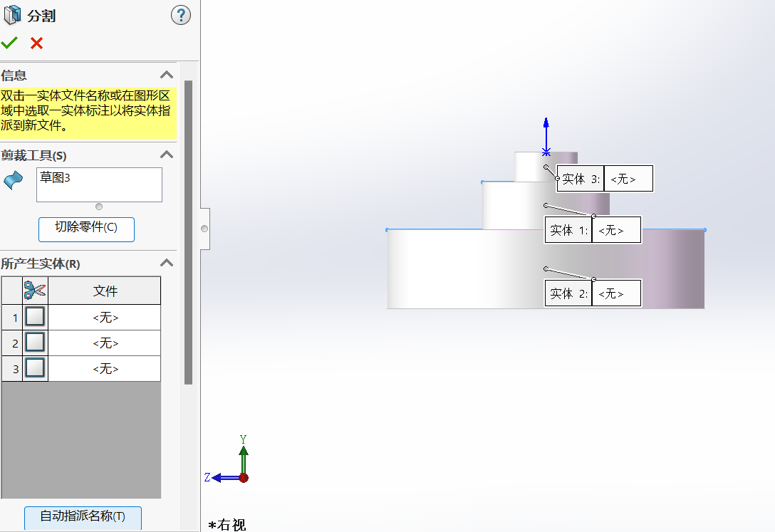The width and height of the screenshot is (775, 532).
Task: Select 草图3 in the trim tools box
Action: [55, 178]
